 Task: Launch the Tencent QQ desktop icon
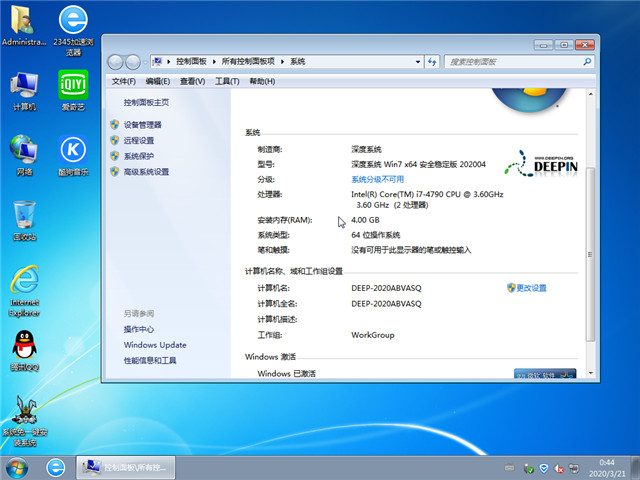click(24, 350)
